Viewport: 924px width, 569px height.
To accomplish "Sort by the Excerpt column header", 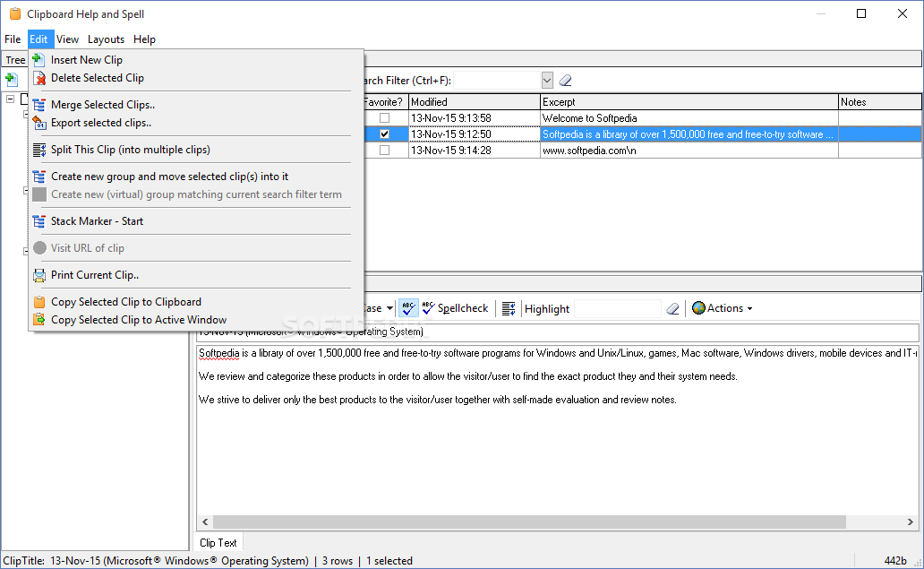I will click(x=689, y=102).
